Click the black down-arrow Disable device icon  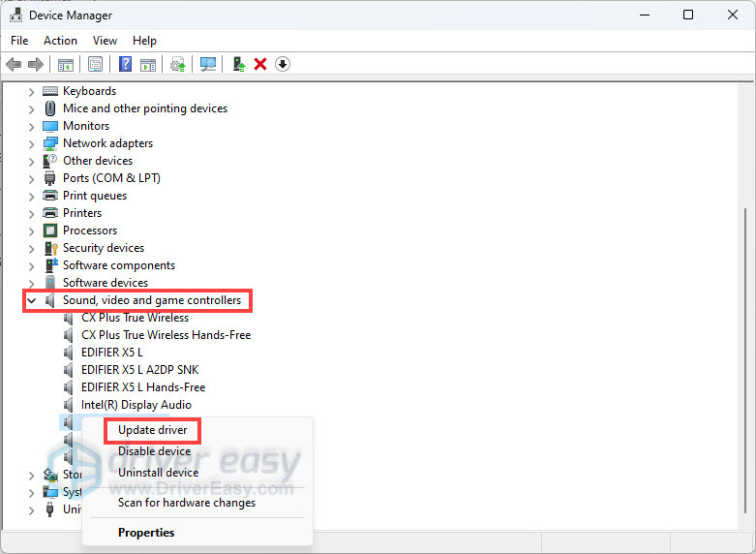(x=282, y=64)
